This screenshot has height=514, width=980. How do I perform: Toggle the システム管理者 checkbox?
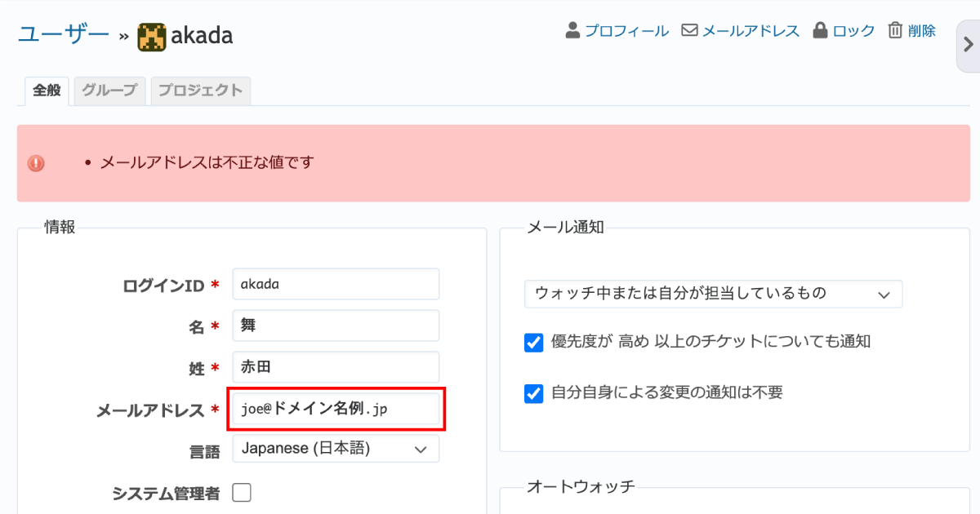[242, 493]
